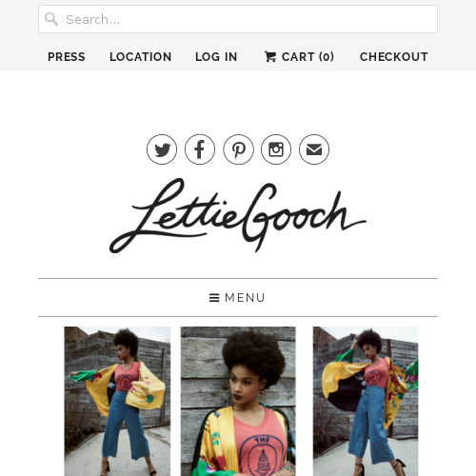Viewport: 476px width, 476px height.
Task: Proceed to CHECKOUT
Action: tap(394, 57)
